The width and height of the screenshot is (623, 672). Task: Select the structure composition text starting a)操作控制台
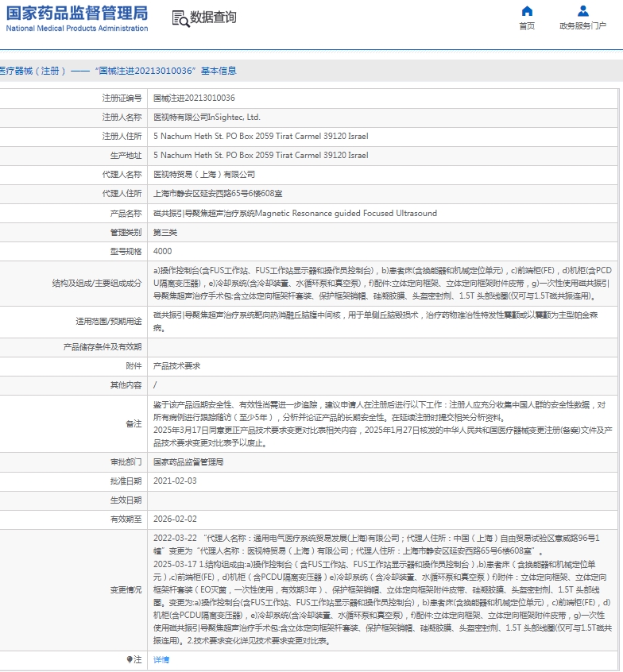tap(382, 284)
